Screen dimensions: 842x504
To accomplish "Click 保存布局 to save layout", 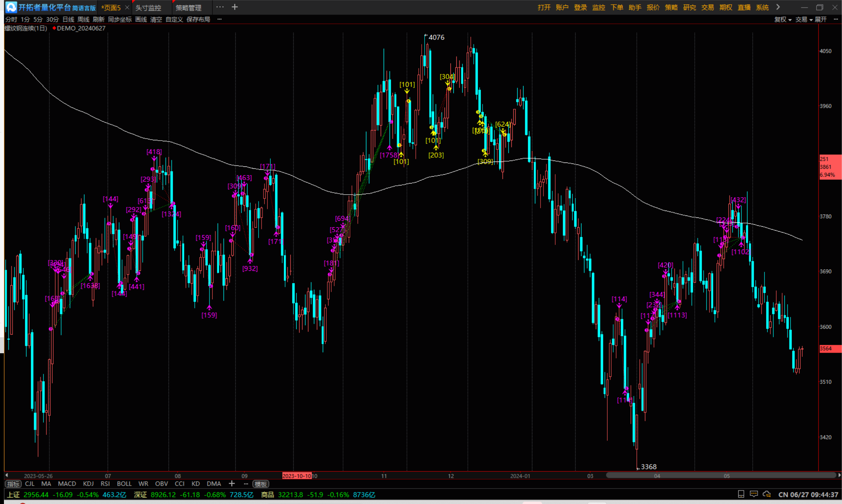I will pos(198,19).
